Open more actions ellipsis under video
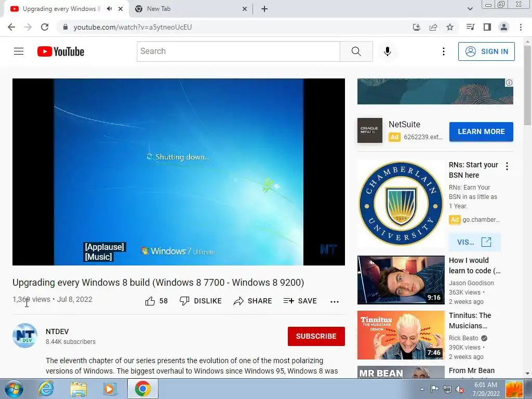 335,302
